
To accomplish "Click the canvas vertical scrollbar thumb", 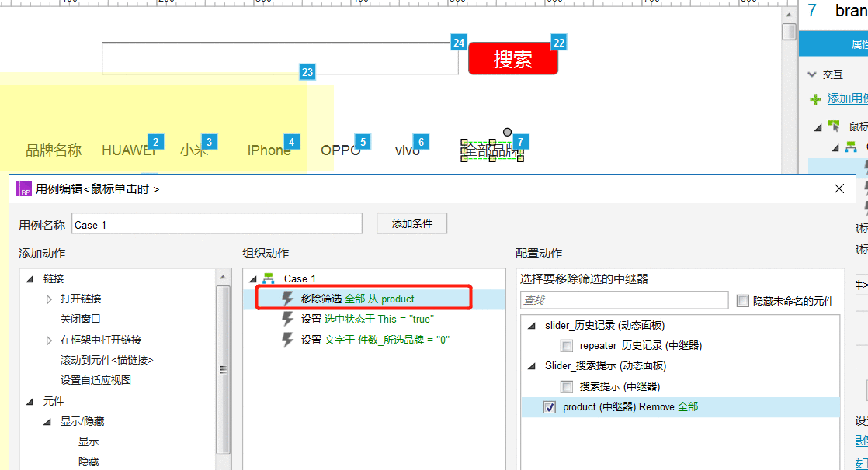I will [x=789, y=32].
